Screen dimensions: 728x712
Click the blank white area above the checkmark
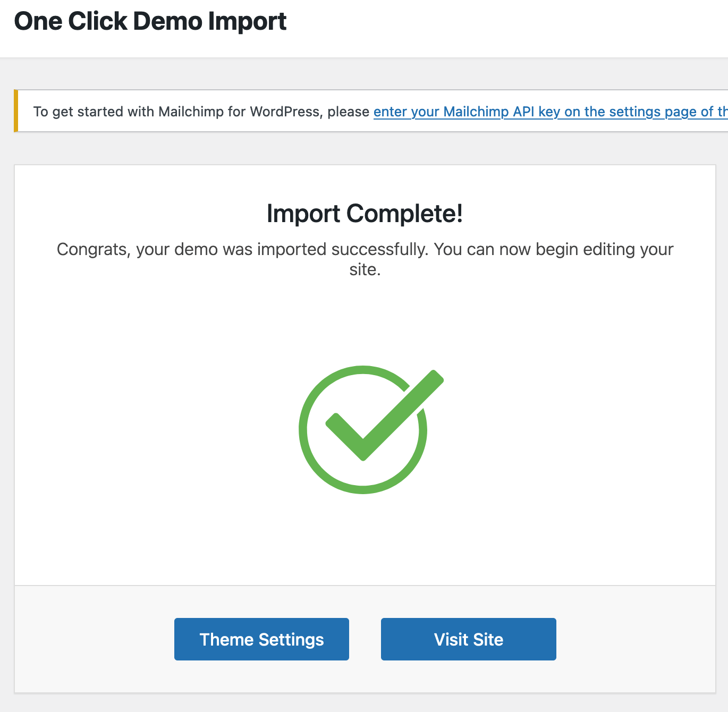365,319
